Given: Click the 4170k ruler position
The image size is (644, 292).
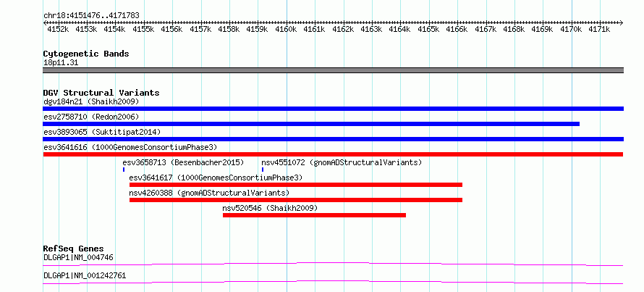Looking at the screenshot, I should point(572,29).
